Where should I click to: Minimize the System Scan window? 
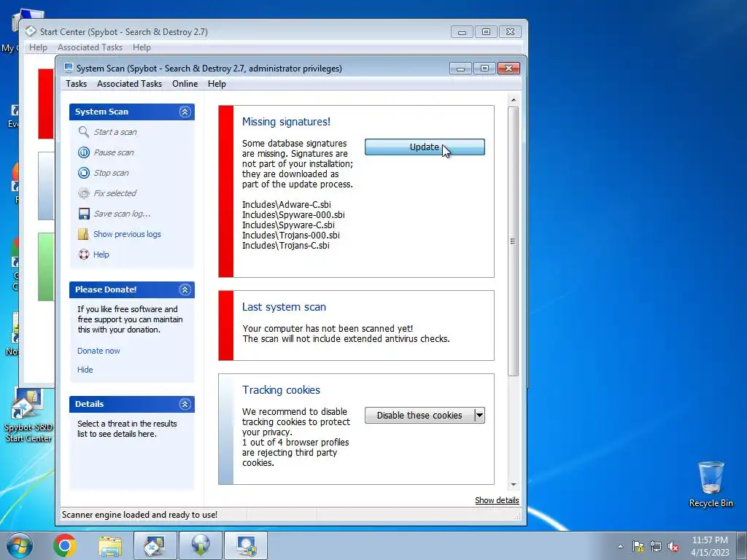coord(460,69)
